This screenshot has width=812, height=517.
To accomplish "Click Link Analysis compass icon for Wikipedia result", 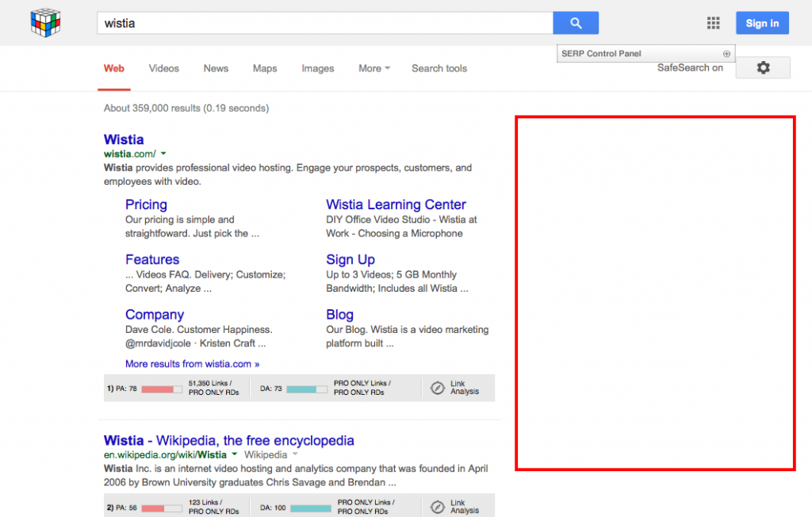I will 438,507.
